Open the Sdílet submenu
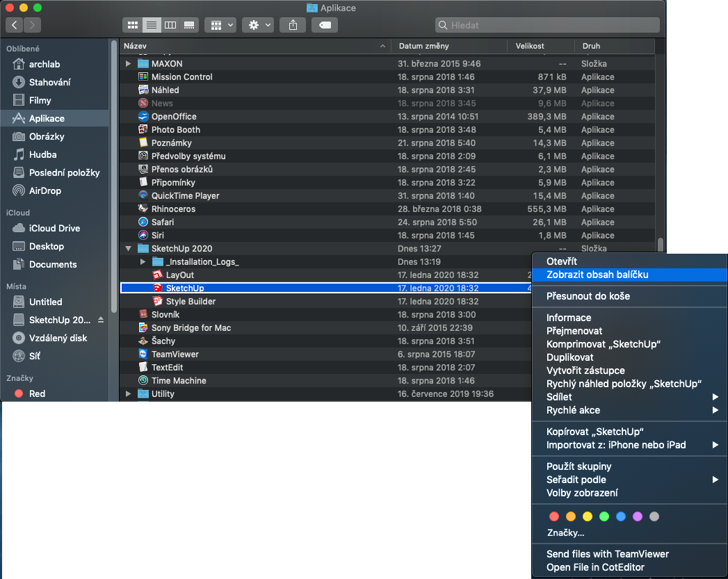728x579 pixels. [629, 397]
